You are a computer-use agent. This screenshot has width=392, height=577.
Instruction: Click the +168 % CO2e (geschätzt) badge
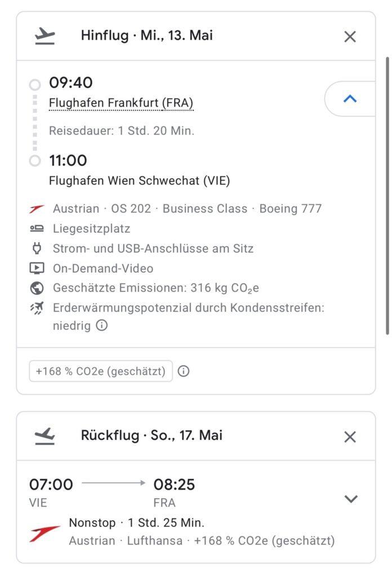point(101,371)
